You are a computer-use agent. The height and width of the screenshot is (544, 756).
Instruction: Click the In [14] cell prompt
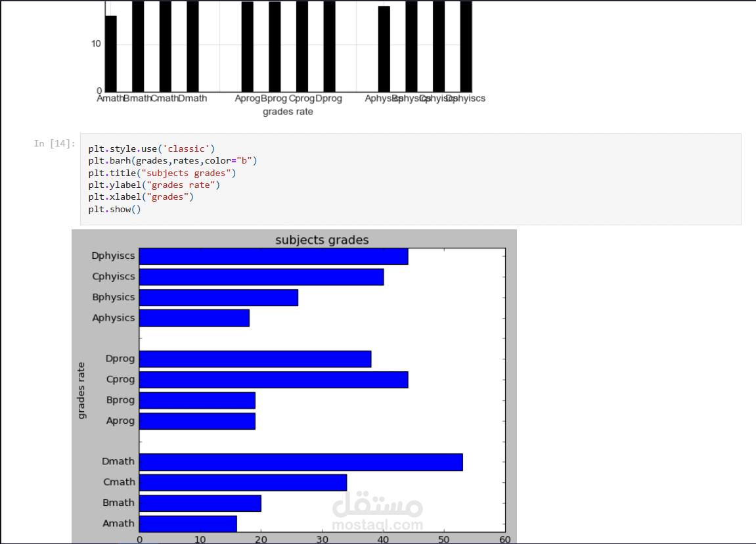[x=55, y=143]
